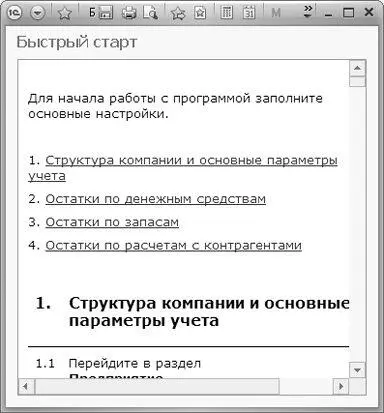384x413 pixels.
Task: Maximize the window
Action: pos(348,13)
